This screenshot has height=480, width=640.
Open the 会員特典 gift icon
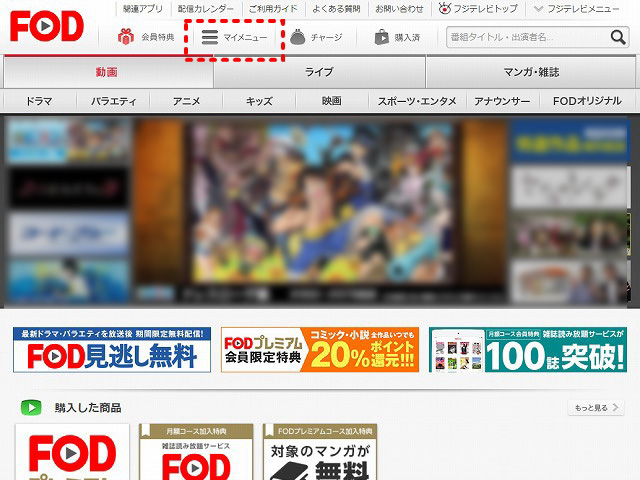click(x=126, y=36)
